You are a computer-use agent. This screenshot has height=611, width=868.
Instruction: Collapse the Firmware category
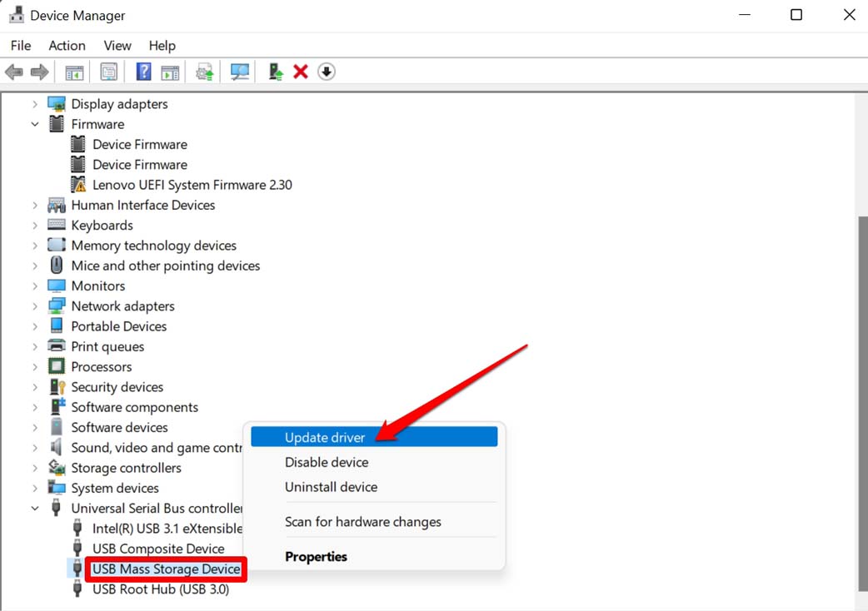tap(35, 124)
